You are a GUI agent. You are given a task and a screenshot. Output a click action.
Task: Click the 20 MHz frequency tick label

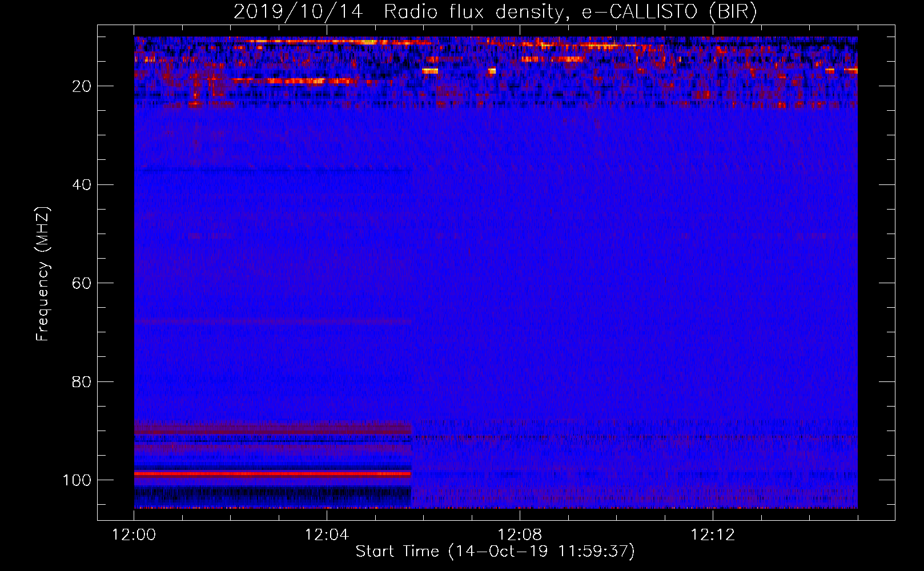[x=82, y=86]
